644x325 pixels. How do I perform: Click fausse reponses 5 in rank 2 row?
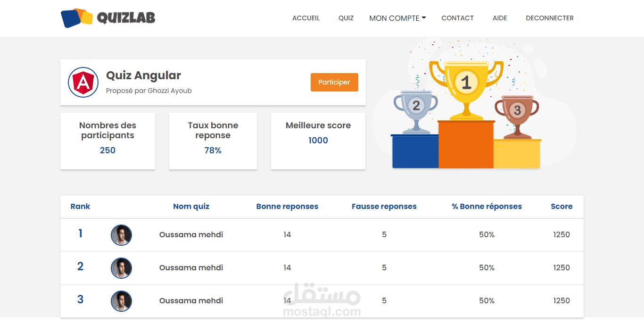point(384,267)
